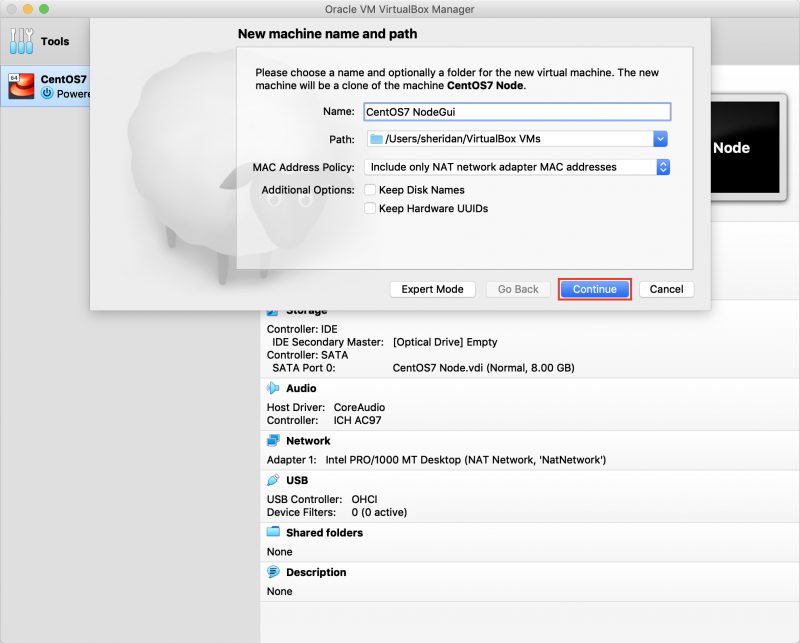Click the Shared folders icon
Viewport: 800px width, 643px height.
tap(273, 532)
